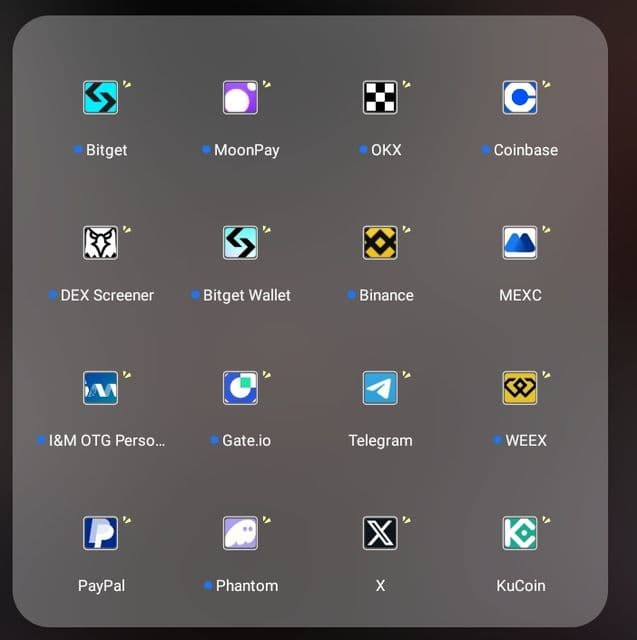Screen dimensions: 637x640
Task: Click the "Binance" label text
Action: [386, 296]
